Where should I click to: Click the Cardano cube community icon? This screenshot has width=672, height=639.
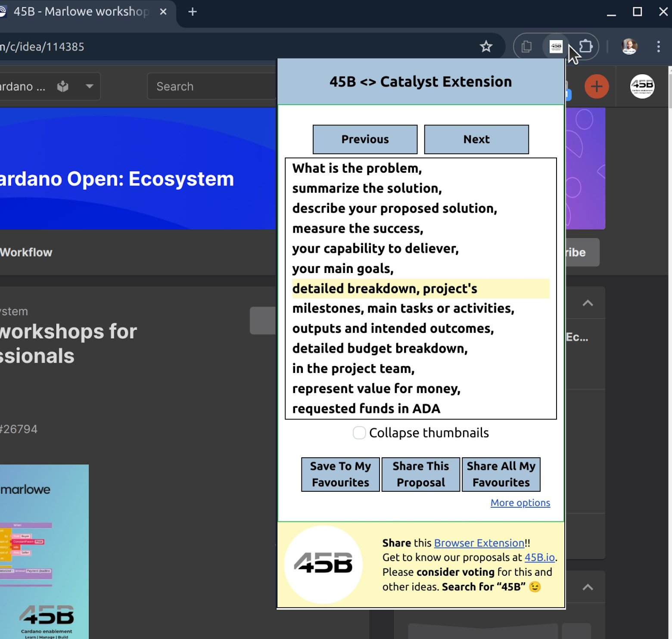63,87
